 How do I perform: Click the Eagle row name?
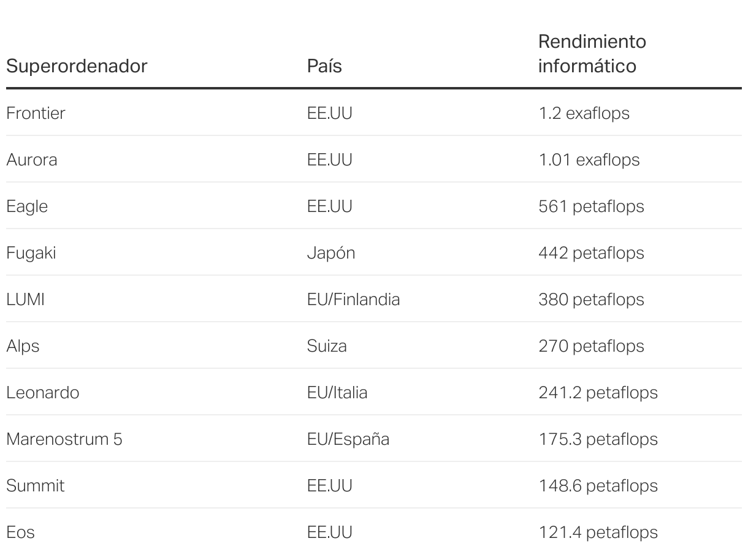[x=27, y=206]
